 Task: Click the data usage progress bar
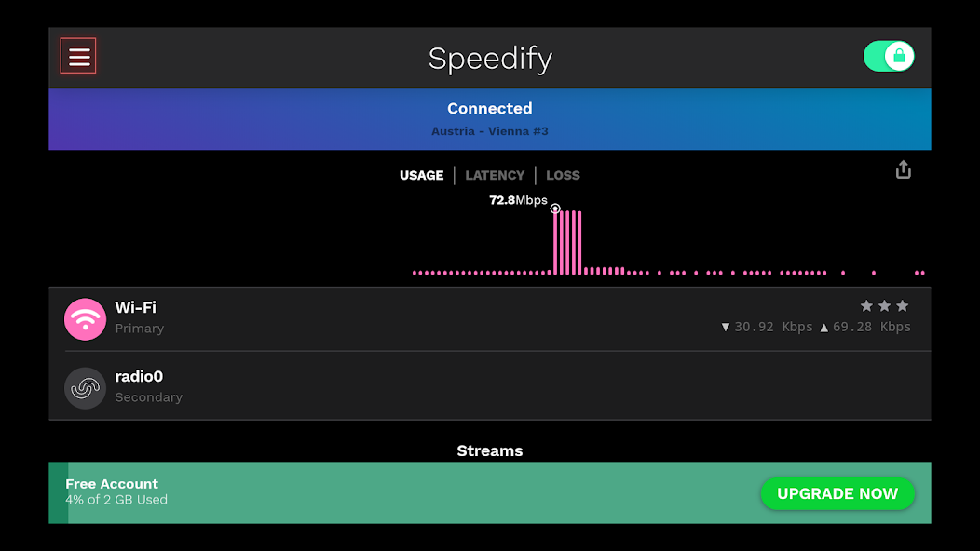pos(56,493)
